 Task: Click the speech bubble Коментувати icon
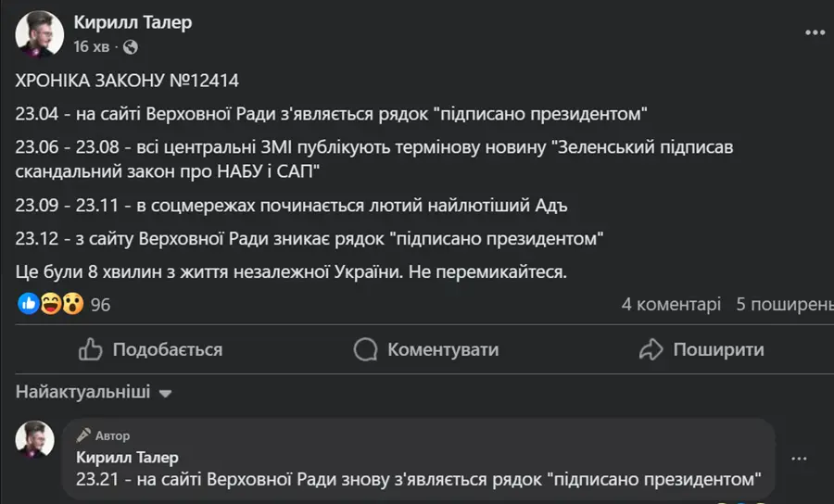(365, 349)
